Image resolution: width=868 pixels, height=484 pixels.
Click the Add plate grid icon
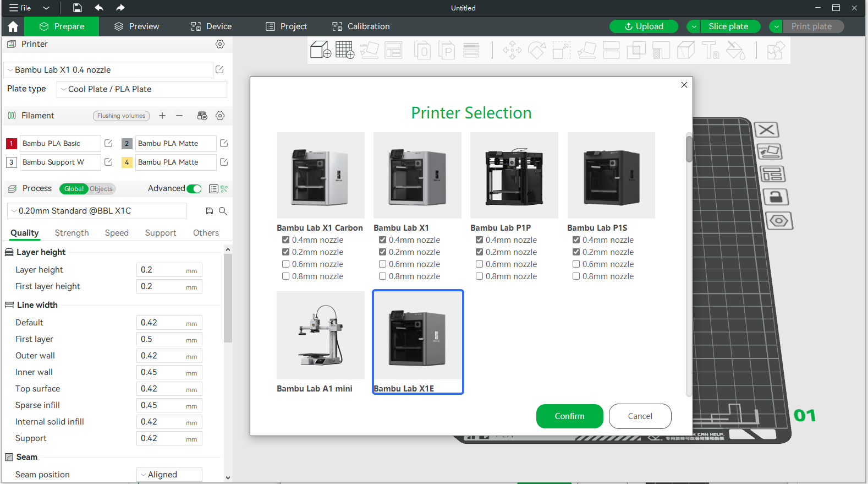(345, 50)
